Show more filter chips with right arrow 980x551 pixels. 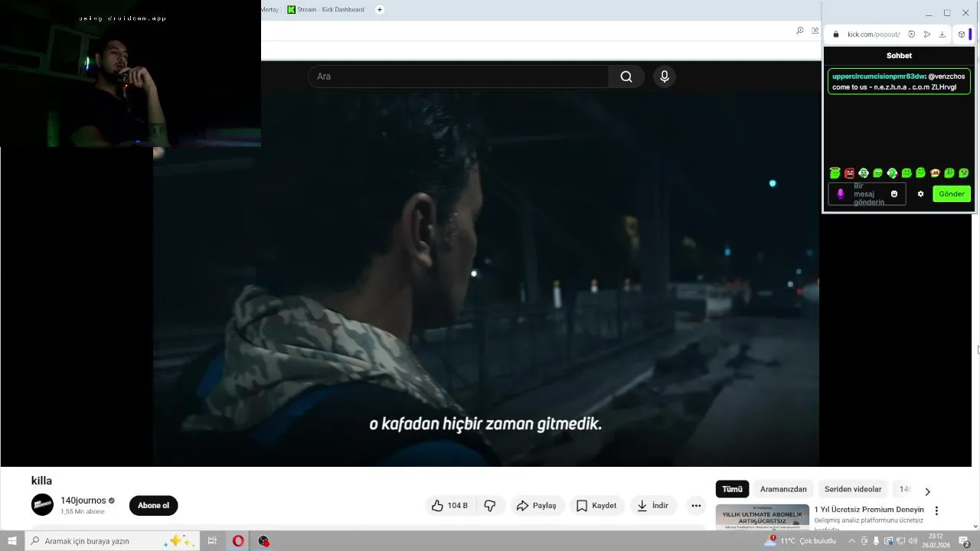[927, 491]
